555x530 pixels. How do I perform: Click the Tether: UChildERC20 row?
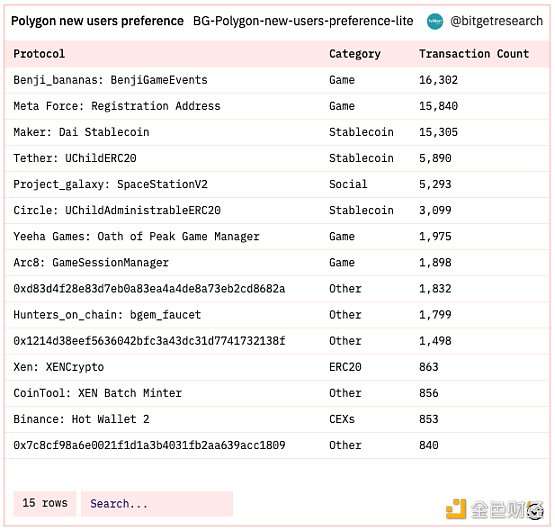click(x=277, y=158)
